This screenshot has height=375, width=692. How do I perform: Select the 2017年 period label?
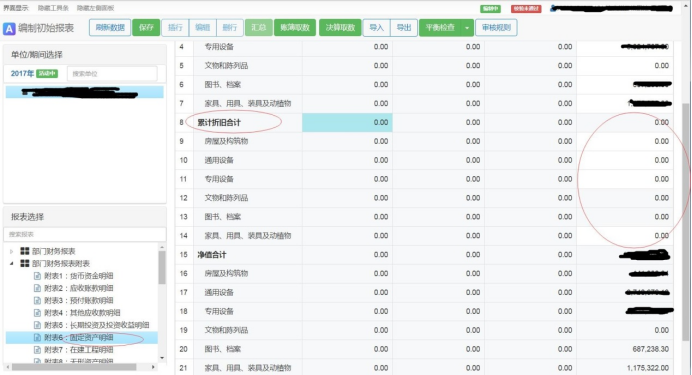(x=22, y=74)
